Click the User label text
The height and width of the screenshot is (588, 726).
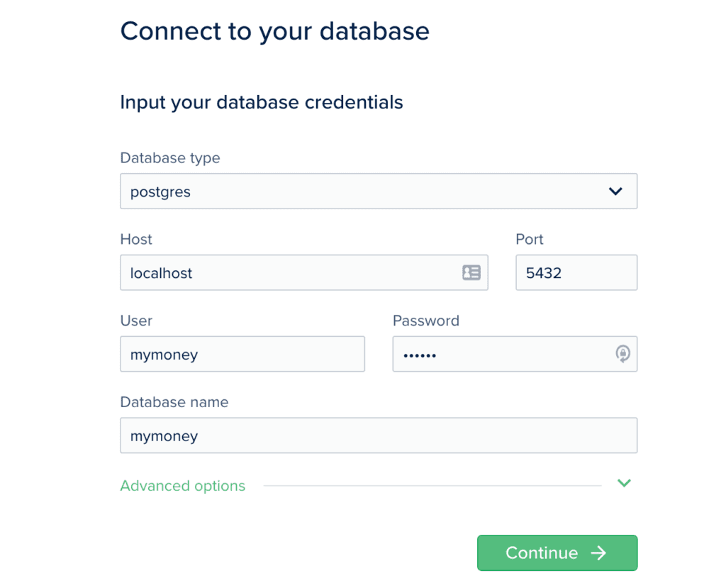(136, 321)
